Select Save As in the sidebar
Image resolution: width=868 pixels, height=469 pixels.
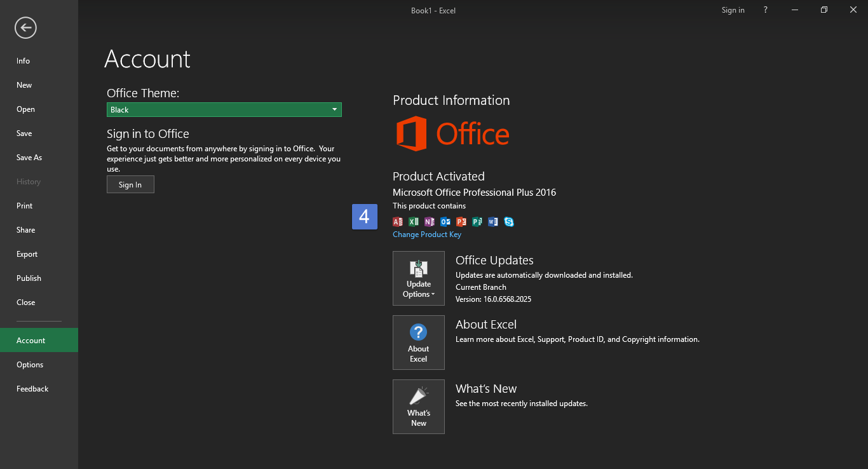coord(39,158)
